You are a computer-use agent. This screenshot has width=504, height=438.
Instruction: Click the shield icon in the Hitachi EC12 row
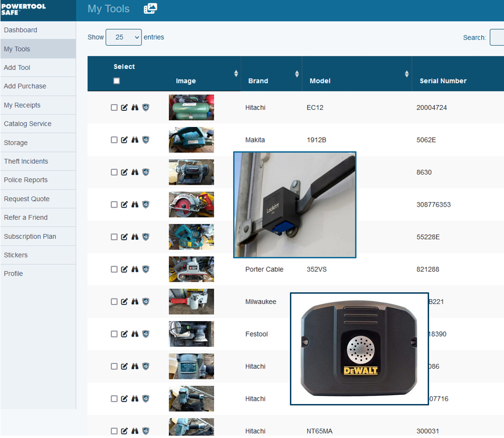pyautogui.click(x=146, y=108)
